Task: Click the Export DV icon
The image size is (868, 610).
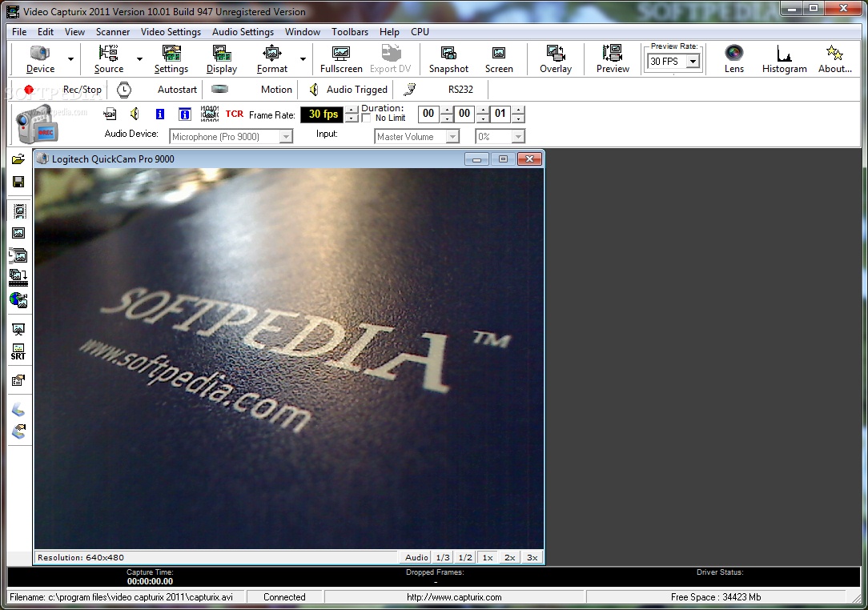Action: click(x=390, y=59)
